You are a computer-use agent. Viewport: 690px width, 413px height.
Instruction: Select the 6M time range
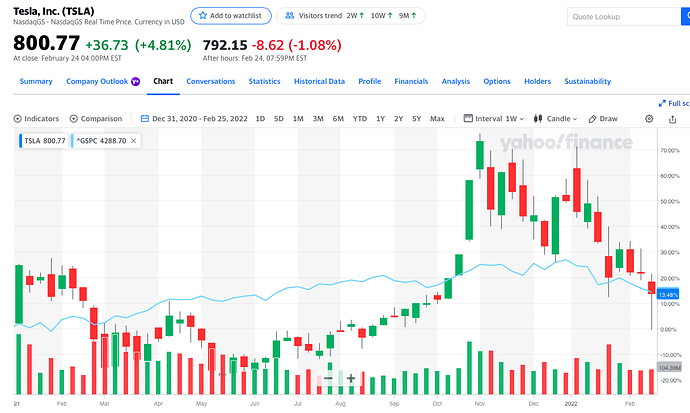(338, 119)
